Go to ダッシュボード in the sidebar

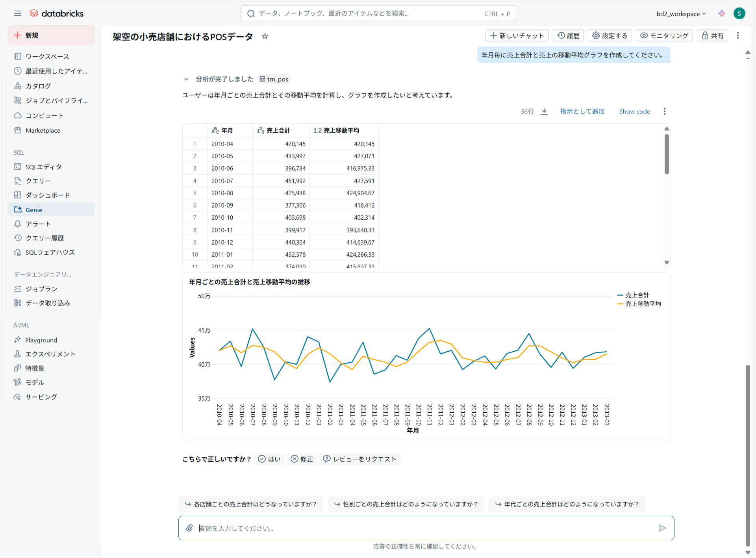click(x=48, y=195)
